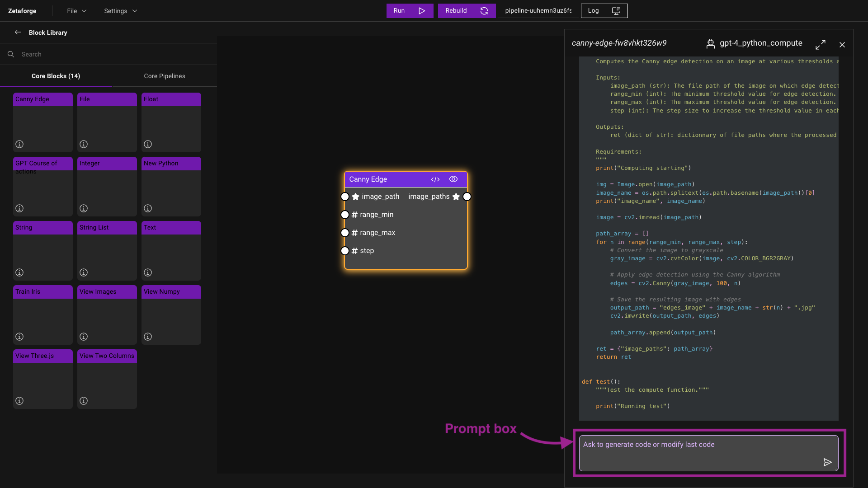Click the code view icon on Canny Edge node

tap(435, 179)
